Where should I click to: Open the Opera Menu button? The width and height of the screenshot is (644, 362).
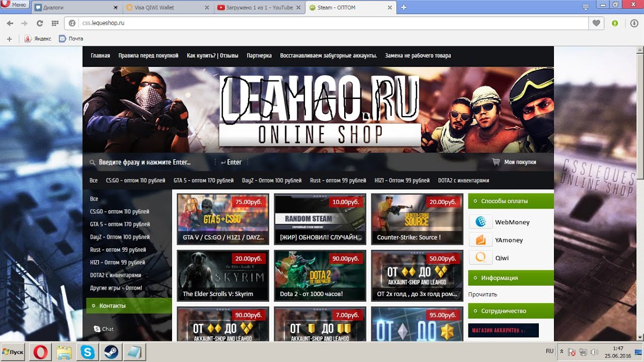pos(15,5)
